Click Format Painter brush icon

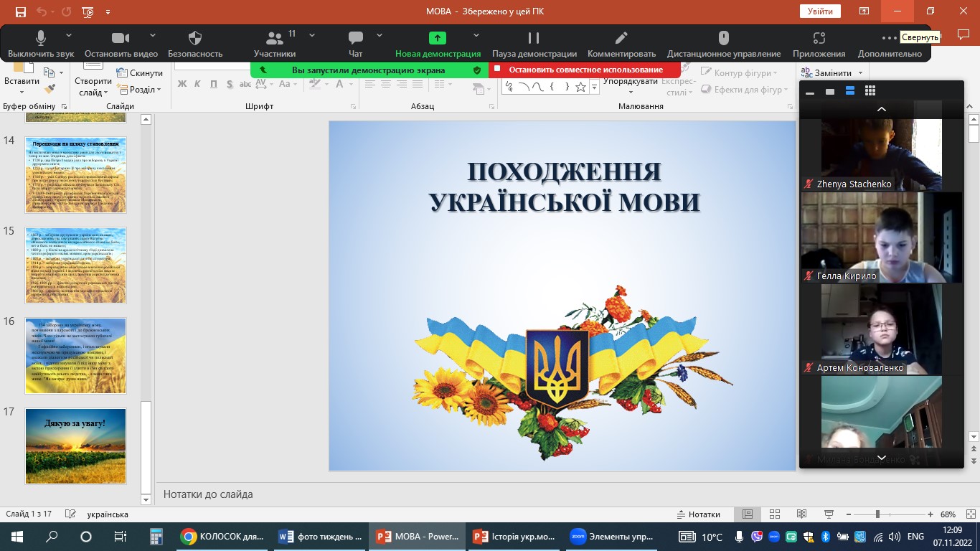50,89
